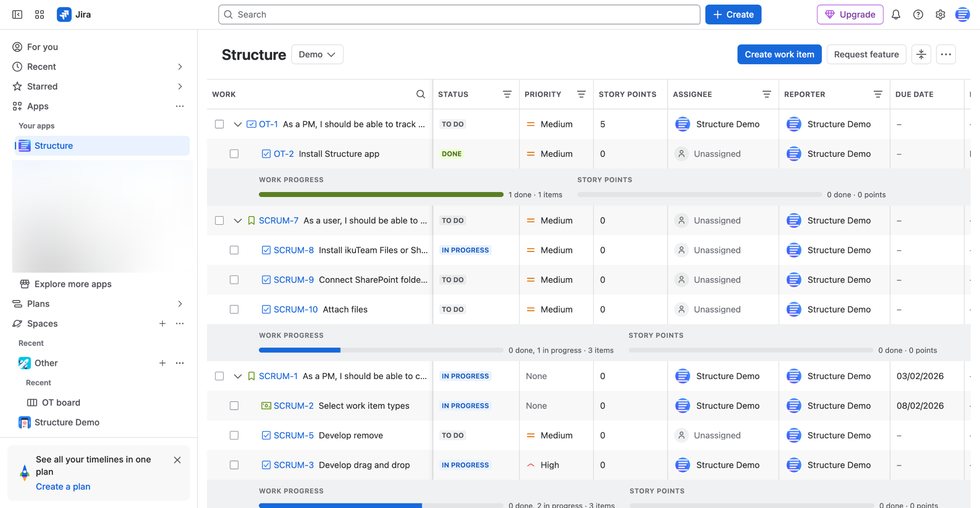Select the OT-1 row checkbox

tap(219, 124)
